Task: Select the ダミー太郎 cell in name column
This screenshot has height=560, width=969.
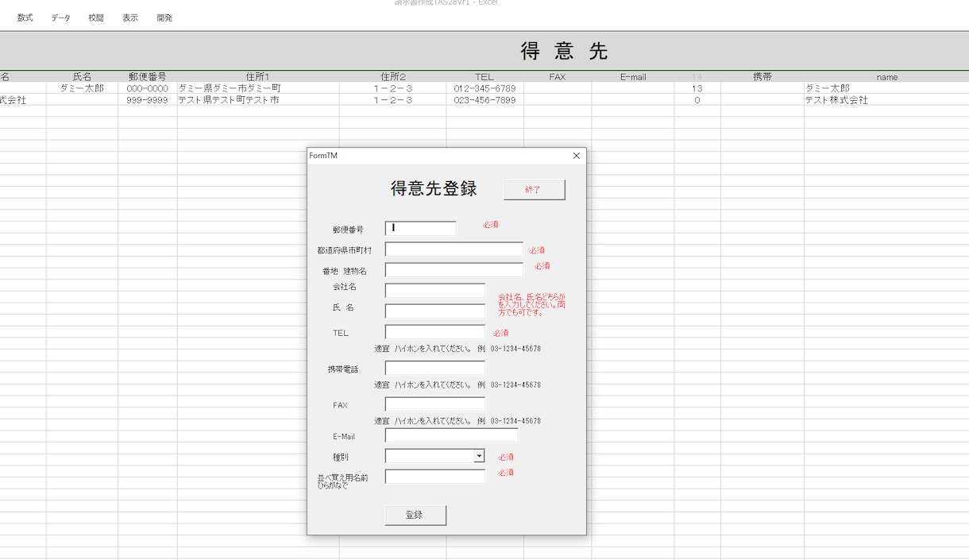Action: pos(886,88)
